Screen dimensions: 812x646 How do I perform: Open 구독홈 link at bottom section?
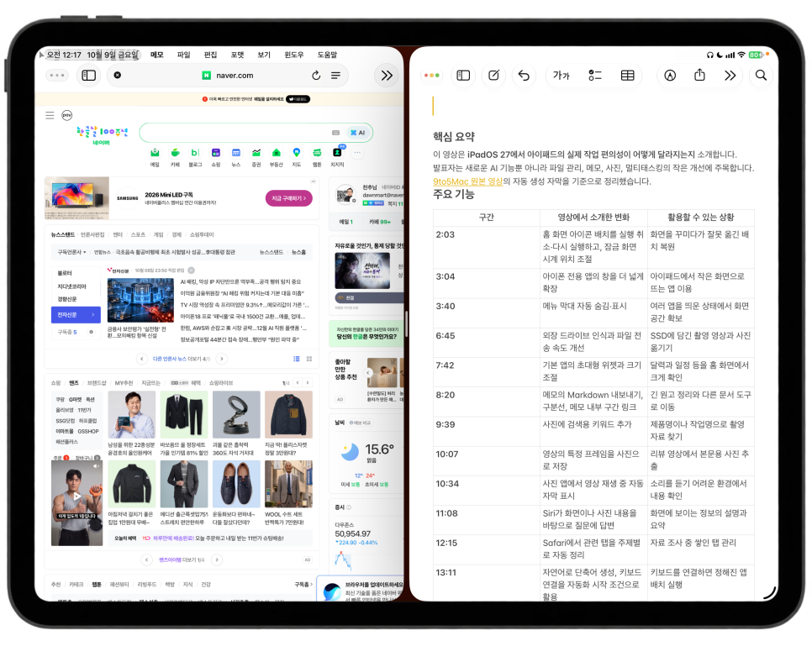pyautogui.click(x=303, y=585)
